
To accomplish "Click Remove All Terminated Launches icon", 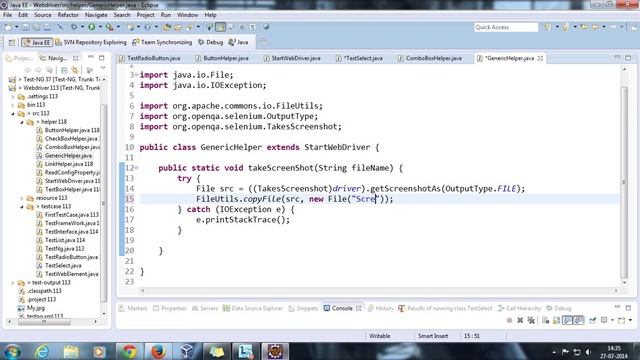I will tap(531, 320).
